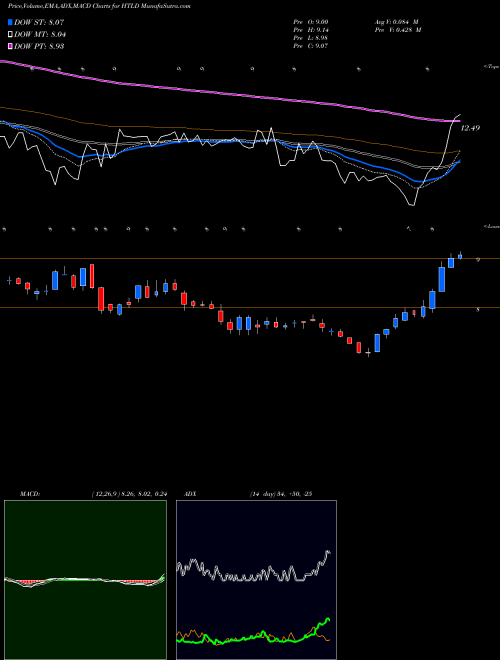This screenshot has height=660, width=500.
Task: Open the dark blue ADX indicator chart panel
Action: (256, 580)
